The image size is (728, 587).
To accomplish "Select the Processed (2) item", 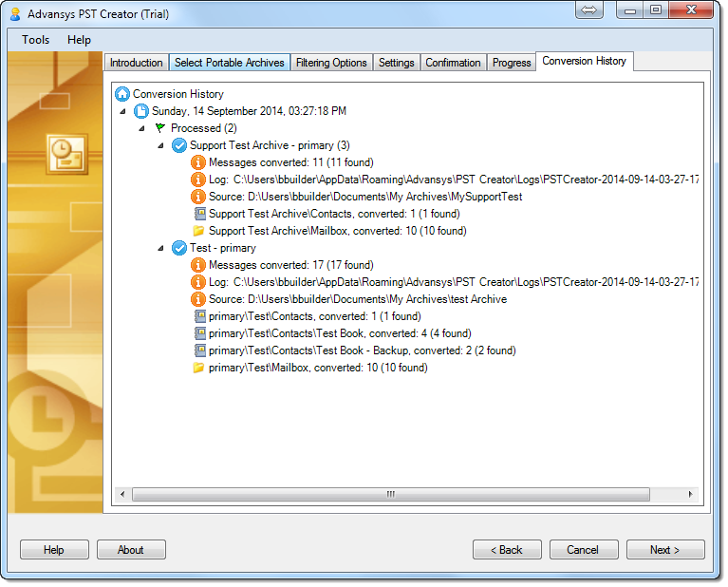I will click(204, 128).
